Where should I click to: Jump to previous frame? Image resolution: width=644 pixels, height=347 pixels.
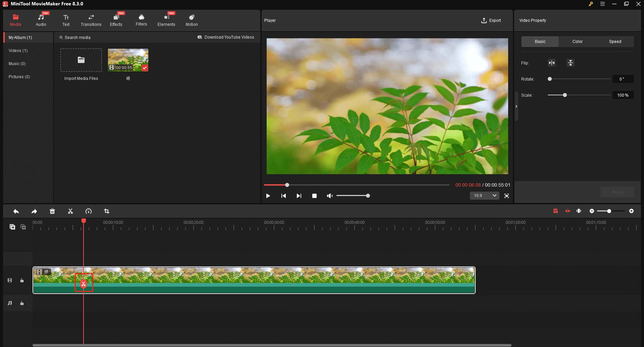283,196
